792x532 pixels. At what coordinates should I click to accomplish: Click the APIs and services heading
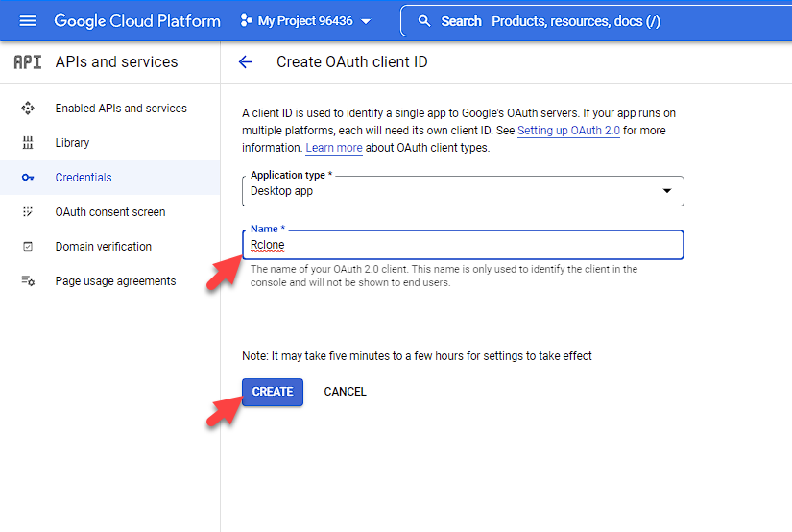click(117, 61)
